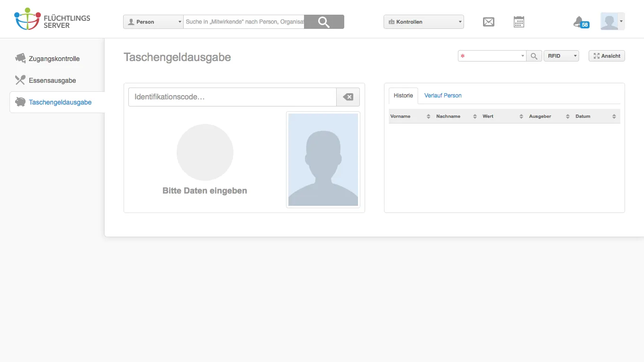This screenshot has height=362, width=644.
Task: Switch to the Verlauf Person tab
Action: pos(443,96)
